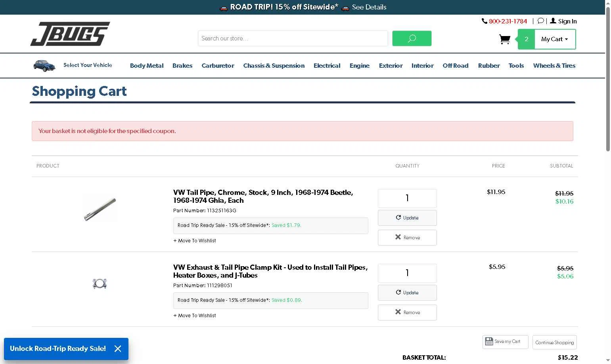Image resolution: width=611 pixels, height=364 pixels.
Task: Click Save my Cart button
Action: pos(505,342)
